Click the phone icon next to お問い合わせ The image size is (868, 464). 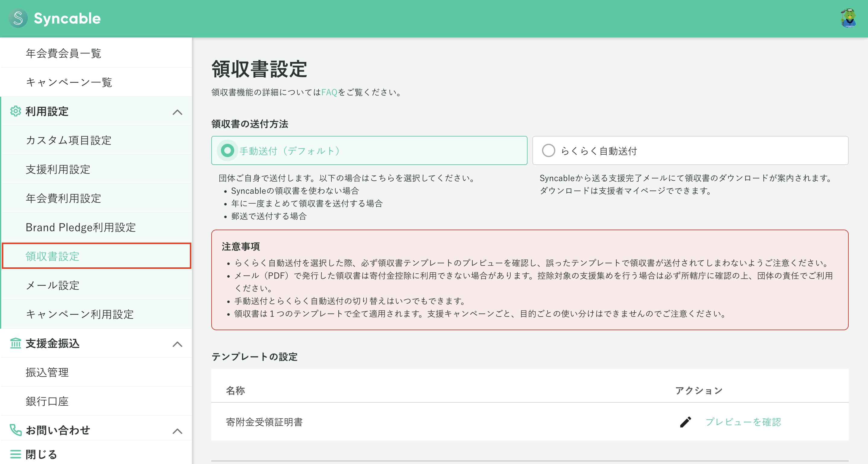point(15,430)
